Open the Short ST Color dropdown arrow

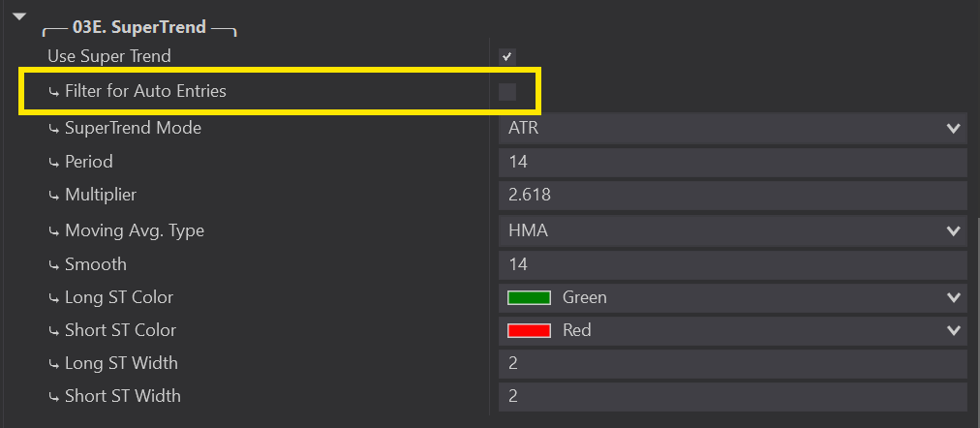[952, 330]
